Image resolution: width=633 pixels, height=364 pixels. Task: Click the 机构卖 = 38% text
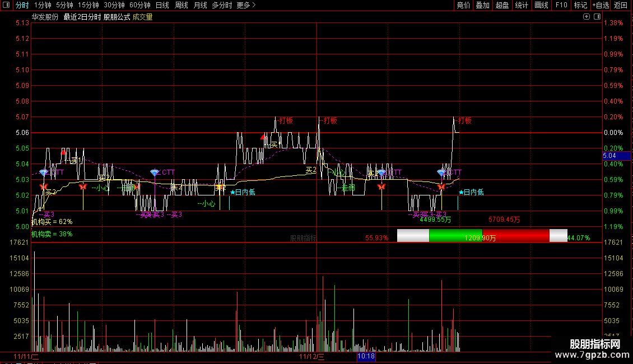click(52, 234)
